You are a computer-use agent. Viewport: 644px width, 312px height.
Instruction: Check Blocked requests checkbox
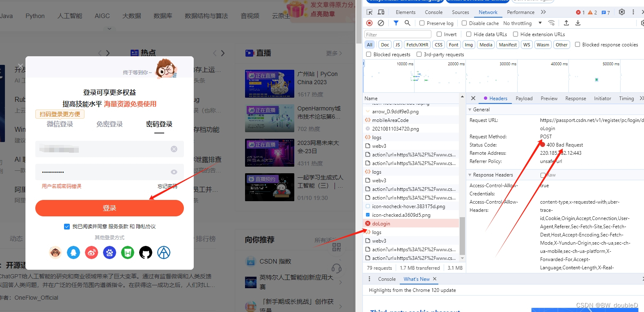click(x=369, y=54)
